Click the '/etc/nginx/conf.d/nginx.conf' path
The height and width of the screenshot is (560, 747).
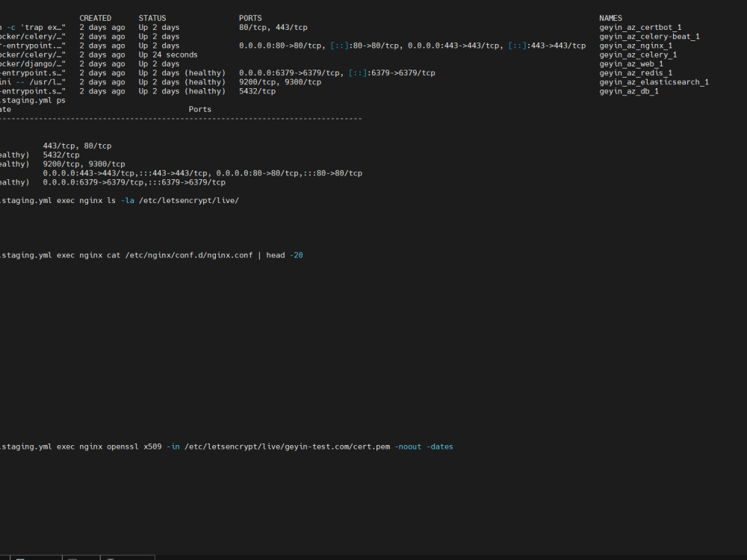point(189,255)
